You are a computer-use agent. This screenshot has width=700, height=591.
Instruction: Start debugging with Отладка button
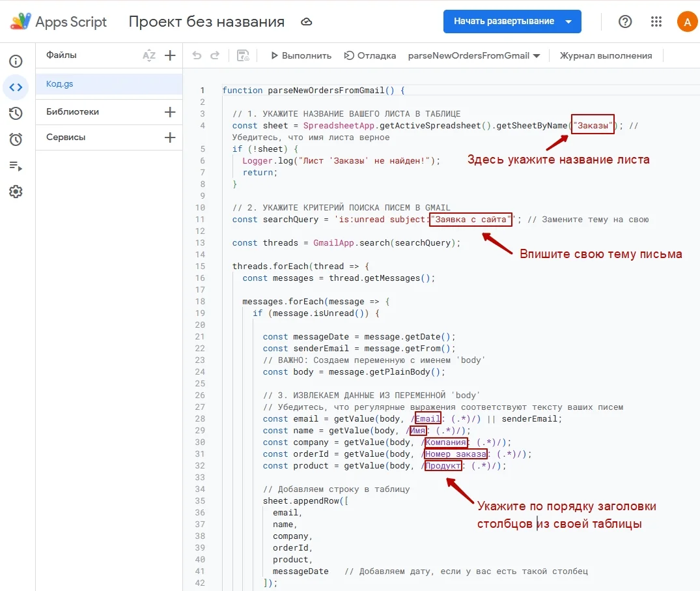(370, 55)
